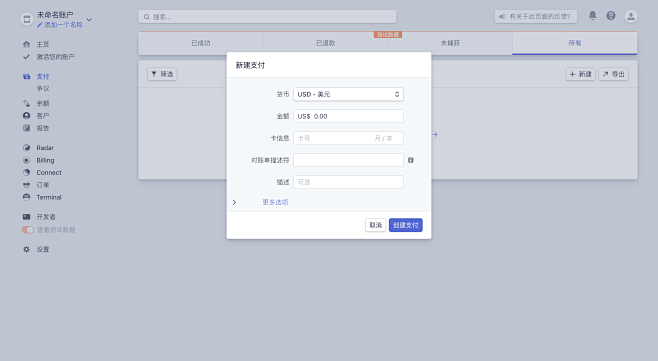Click the 有关于此页面的反馈 feedback button
The width and height of the screenshot is (658, 361).
click(535, 17)
